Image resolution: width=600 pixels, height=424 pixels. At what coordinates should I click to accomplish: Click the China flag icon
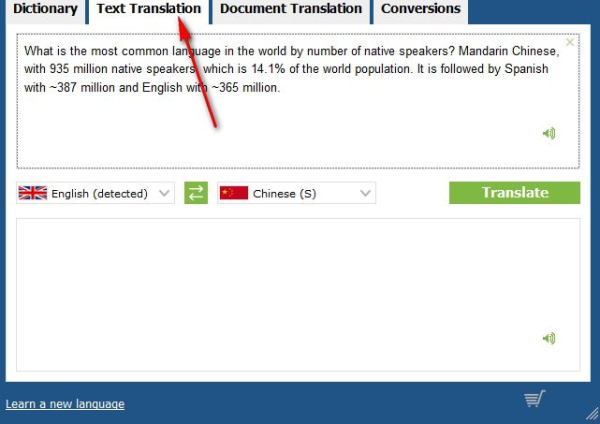pos(234,193)
